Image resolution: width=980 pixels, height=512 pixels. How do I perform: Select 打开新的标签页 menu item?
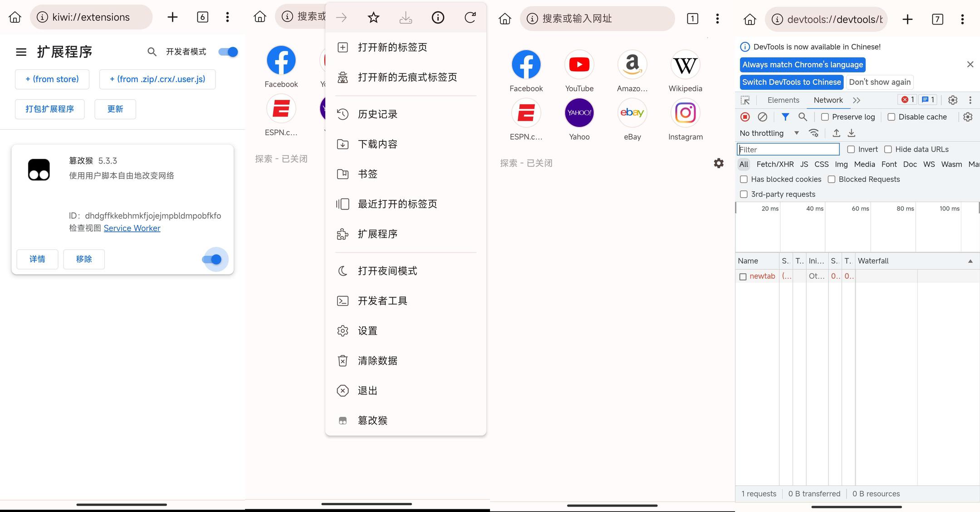point(406,47)
